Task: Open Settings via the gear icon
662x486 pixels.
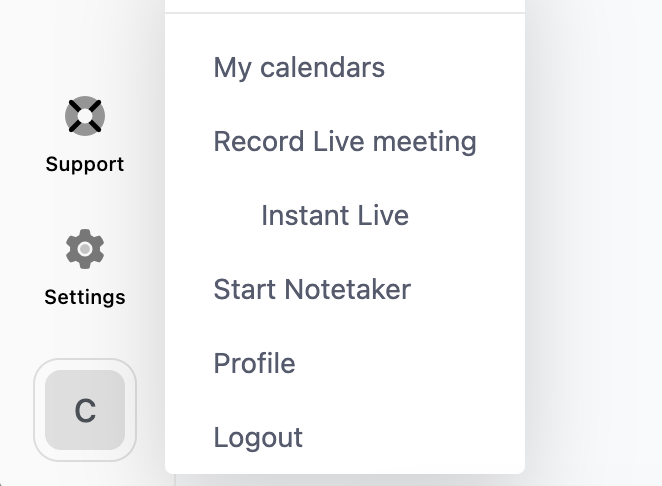Action: 85,248
